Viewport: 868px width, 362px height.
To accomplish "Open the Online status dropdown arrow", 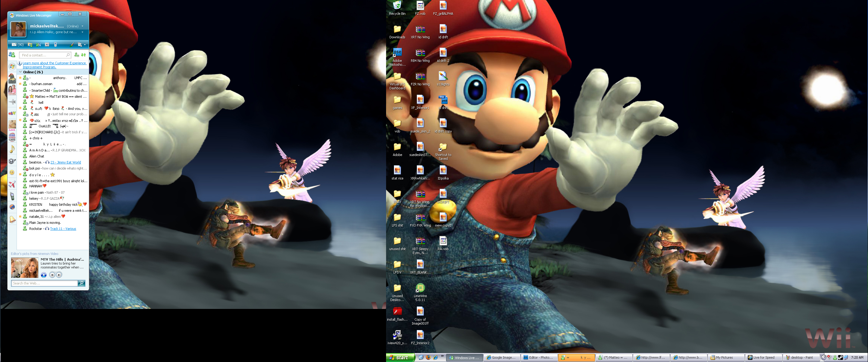I will 82,26.
